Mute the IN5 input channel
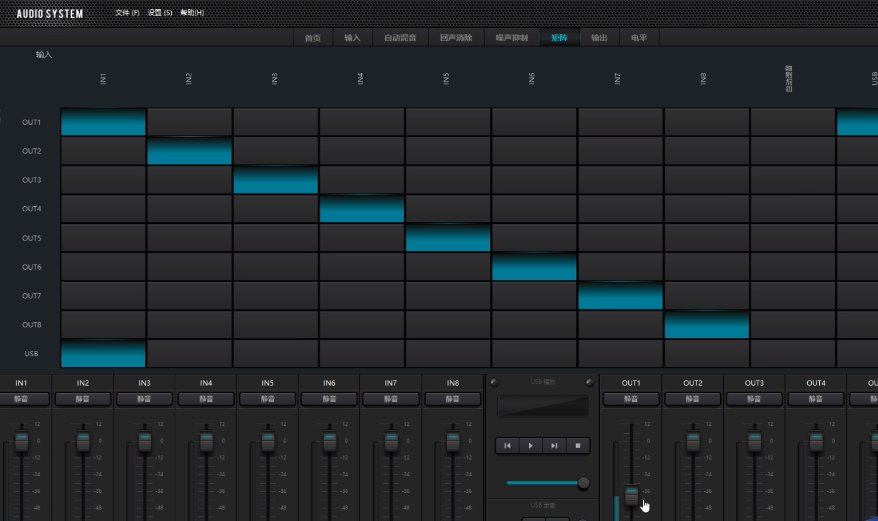Image resolution: width=878 pixels, height=521 pixels. tap(267, 399)
